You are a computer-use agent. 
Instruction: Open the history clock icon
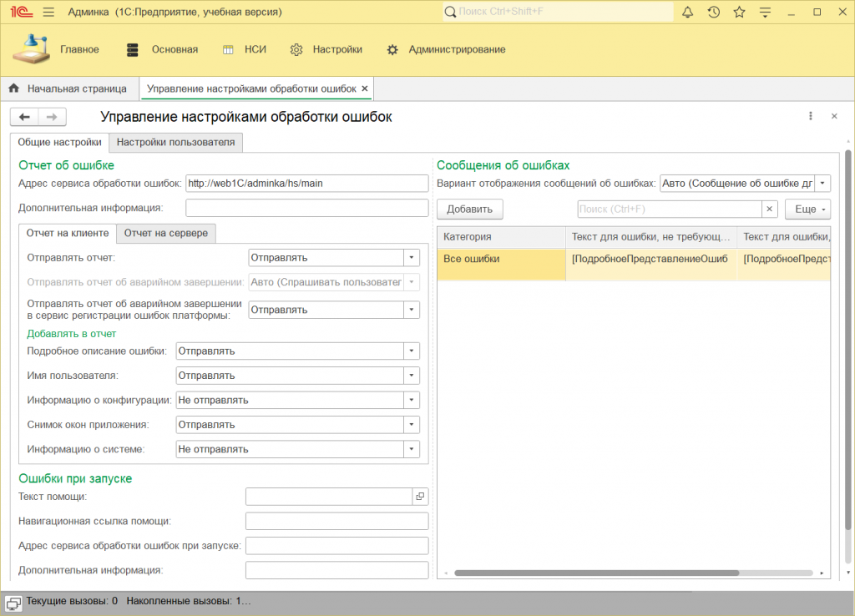tap(714, 13)
